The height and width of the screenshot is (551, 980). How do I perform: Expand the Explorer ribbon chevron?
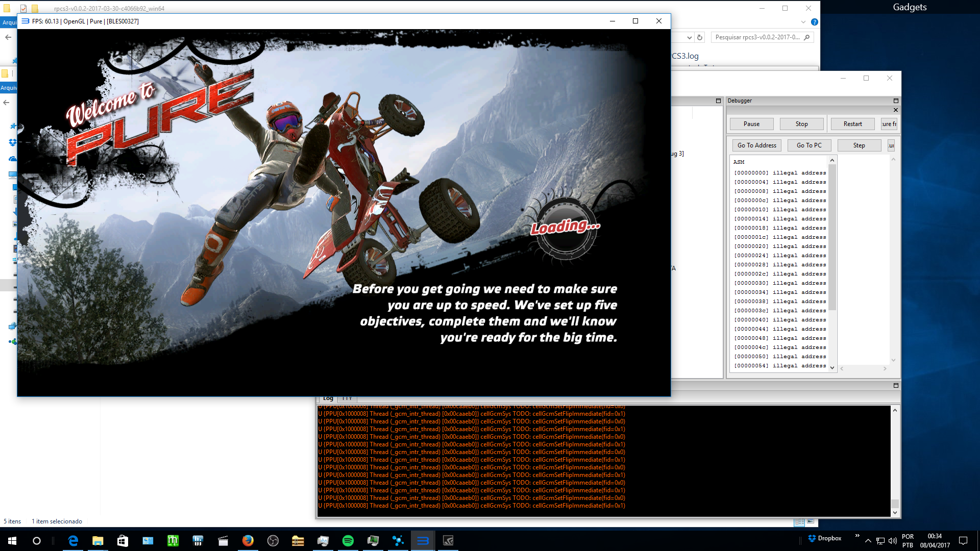(803, 22)
